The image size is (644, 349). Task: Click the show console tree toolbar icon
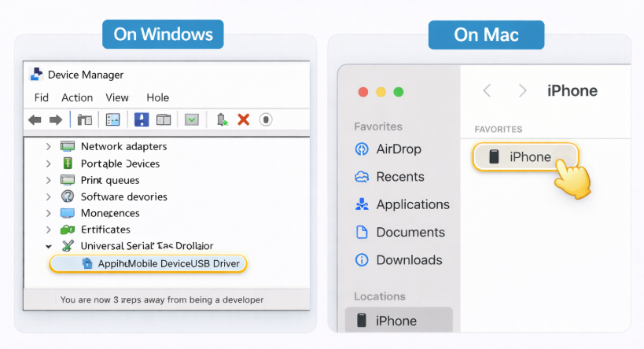tap(85, 120)
